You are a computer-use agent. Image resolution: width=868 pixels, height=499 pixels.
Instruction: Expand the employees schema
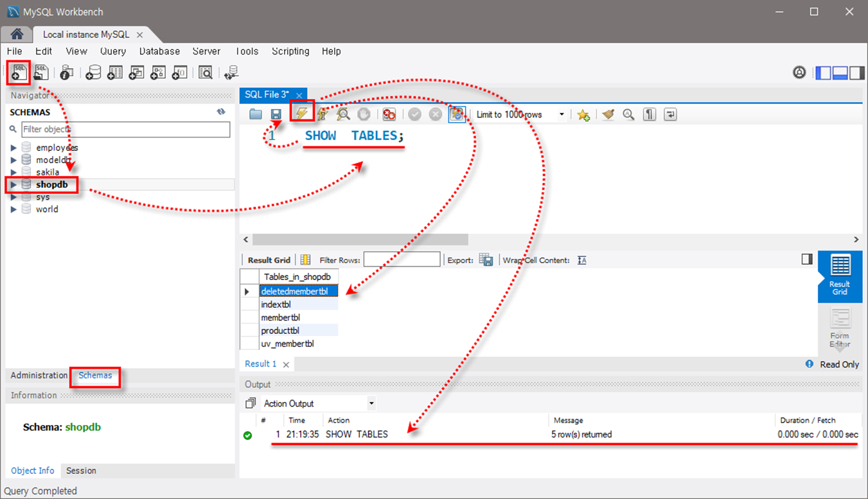point(14,148)
